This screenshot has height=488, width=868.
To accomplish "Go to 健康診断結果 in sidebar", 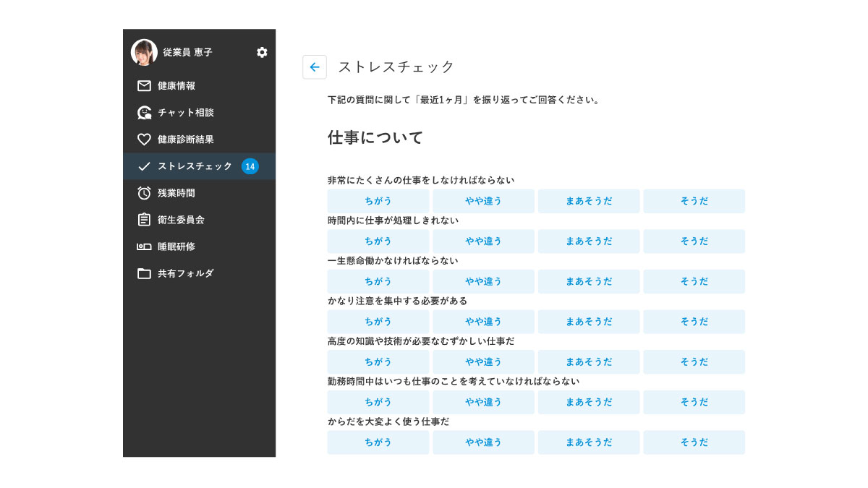I will [199, 140].
